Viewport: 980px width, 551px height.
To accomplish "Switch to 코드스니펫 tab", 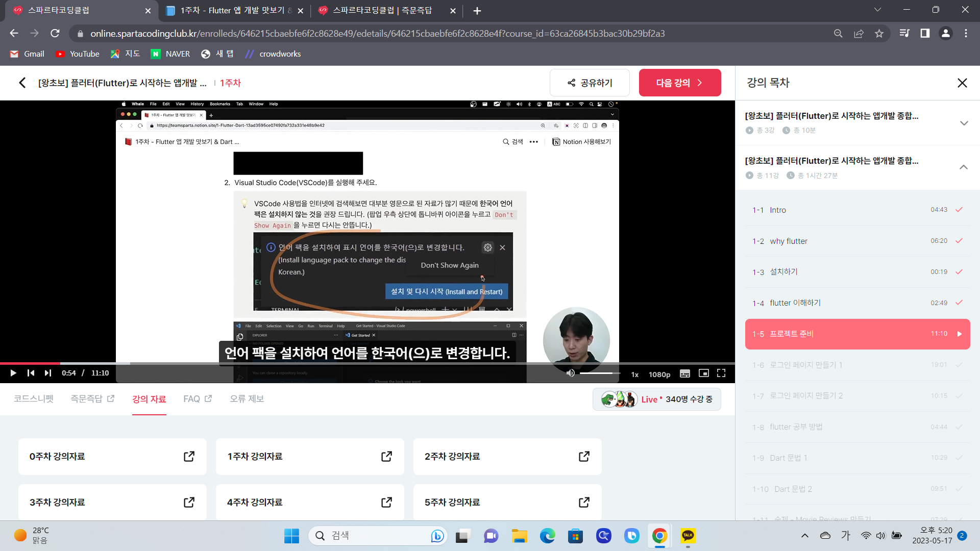I will (34, 399).
